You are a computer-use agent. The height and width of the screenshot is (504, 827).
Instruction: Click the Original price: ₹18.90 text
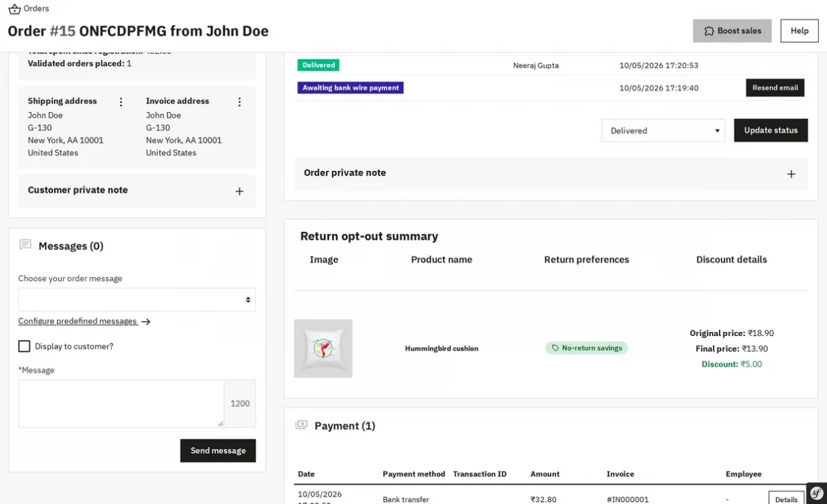732,333
